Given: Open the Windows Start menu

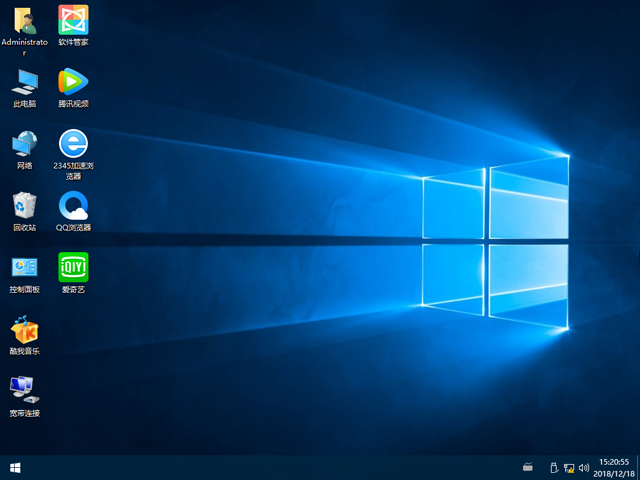Looking at the screenshot, I should pyautogui.click(x=15, y=467).
